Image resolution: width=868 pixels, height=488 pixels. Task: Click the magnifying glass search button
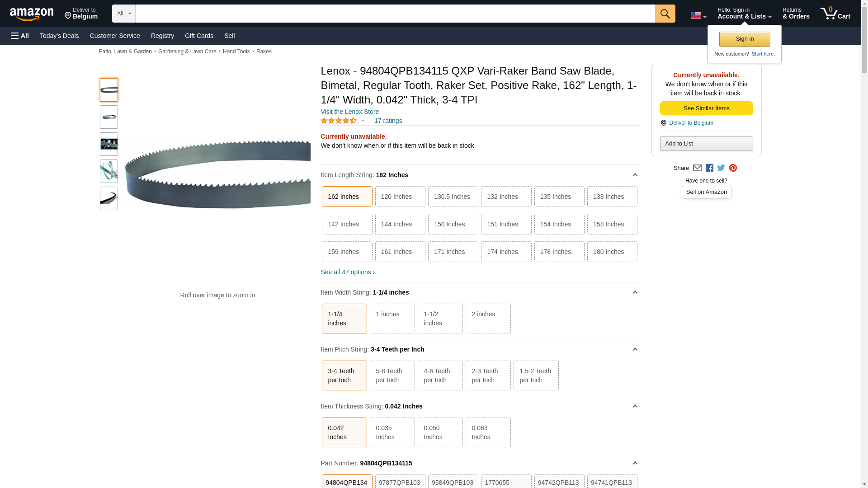(665, 14)
